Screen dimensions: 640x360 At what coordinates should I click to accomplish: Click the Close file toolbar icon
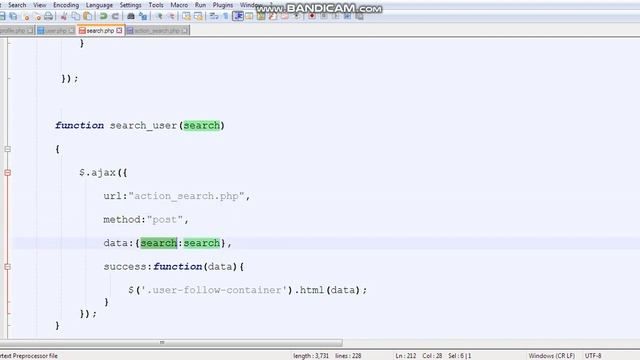pos(27,16)
